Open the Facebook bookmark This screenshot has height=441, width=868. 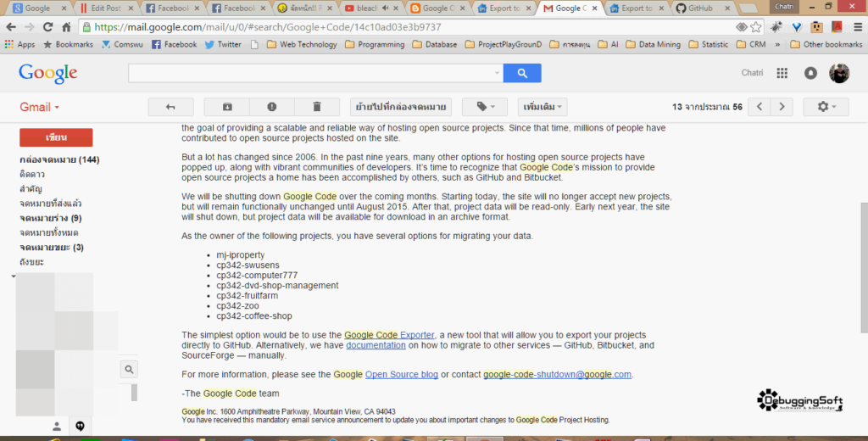coord(175,44)
